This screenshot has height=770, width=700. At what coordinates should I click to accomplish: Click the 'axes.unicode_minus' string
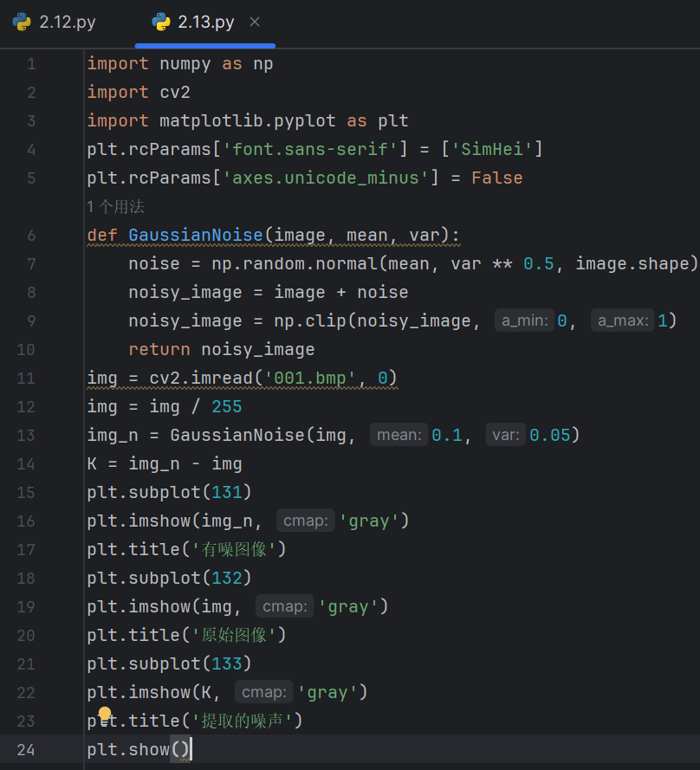[x=326, y=178]
